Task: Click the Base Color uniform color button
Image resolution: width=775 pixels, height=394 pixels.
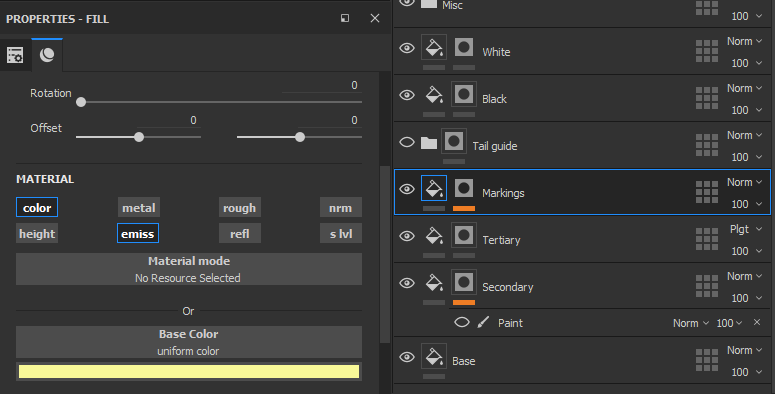Action: click(x=189, y=342)
